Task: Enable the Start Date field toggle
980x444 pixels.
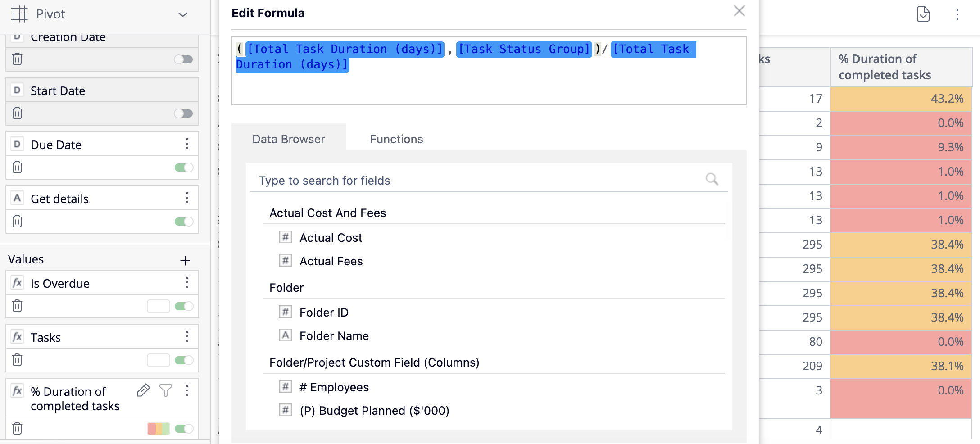Action: pos(184,113)
